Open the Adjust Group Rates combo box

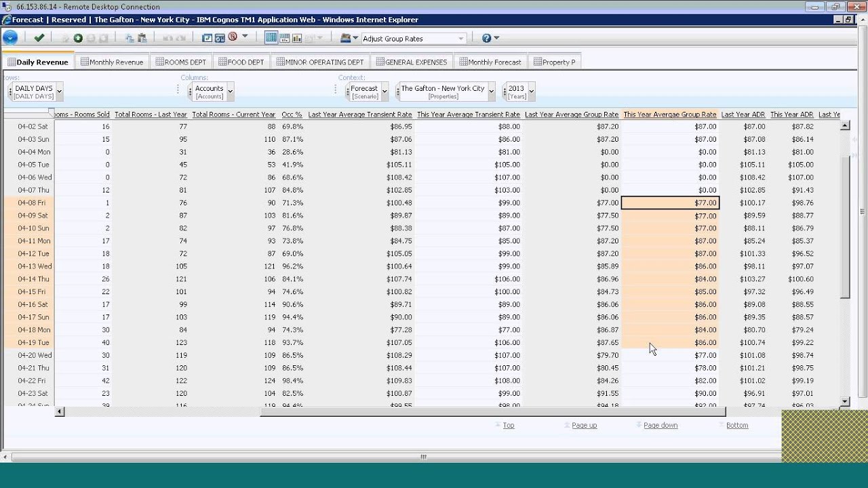[414, 39]
